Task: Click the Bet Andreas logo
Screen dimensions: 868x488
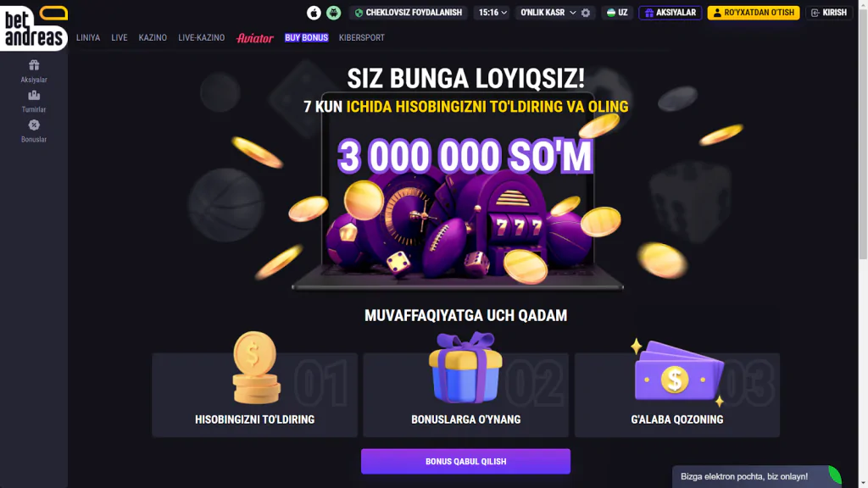Action: pos(34,28)
